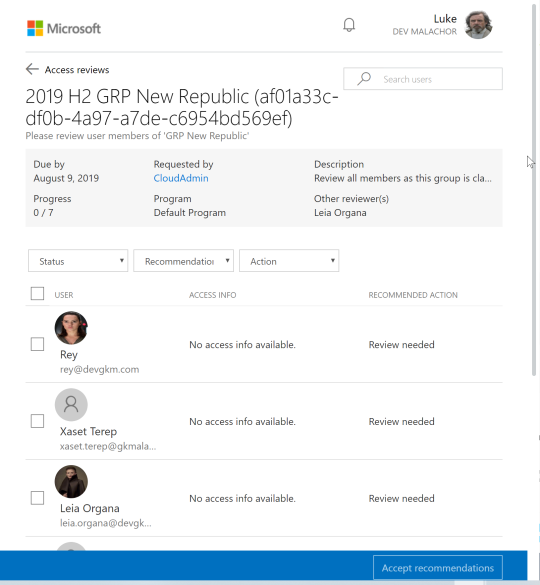Focus the Search users field
This screenshot has width=540, height=585.
coord(423,79)
